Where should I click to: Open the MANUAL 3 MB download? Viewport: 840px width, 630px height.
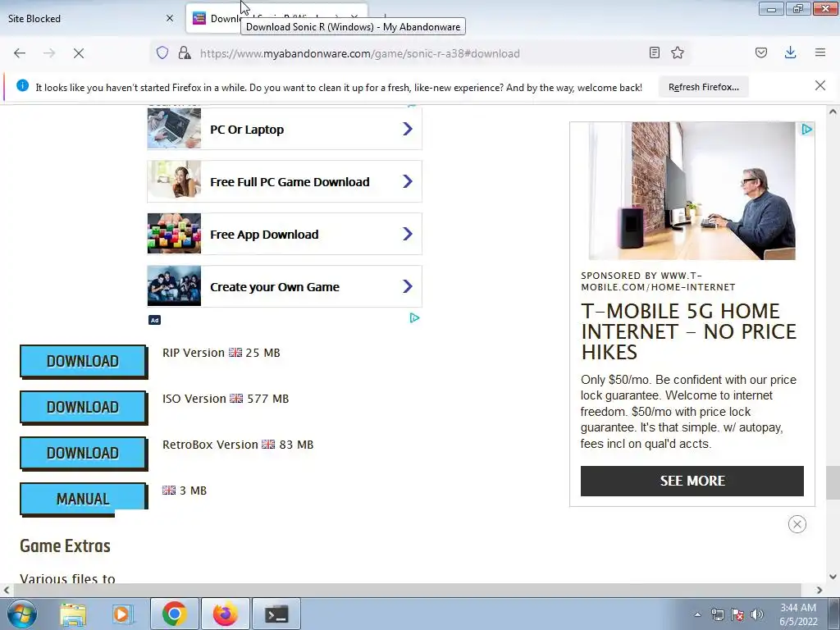(83, 499)
